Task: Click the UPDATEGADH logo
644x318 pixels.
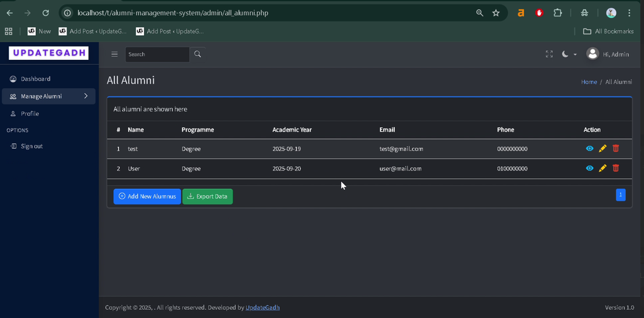Action: [48, 53]
